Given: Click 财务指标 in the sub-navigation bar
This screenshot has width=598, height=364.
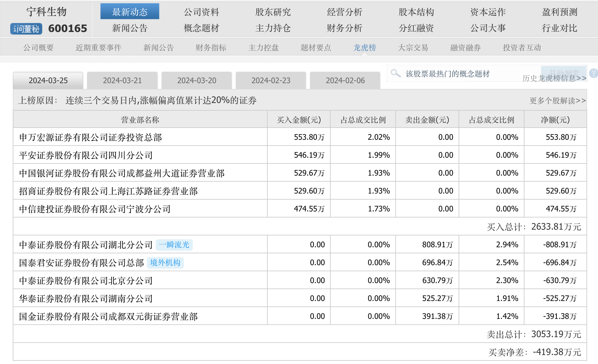Looking at the screenshot, I should pyautogui.click(x=211, y=48).
